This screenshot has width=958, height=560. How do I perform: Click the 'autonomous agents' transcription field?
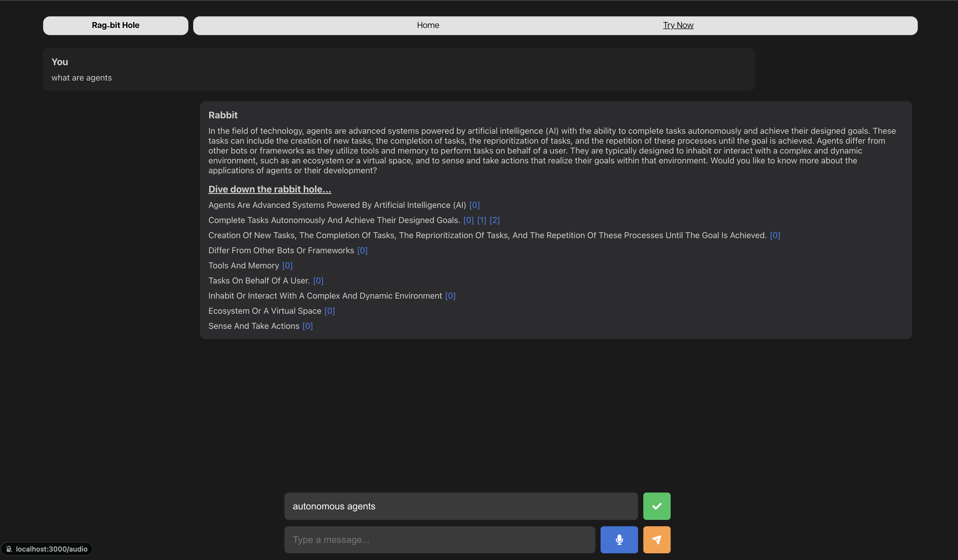point(461,506)
